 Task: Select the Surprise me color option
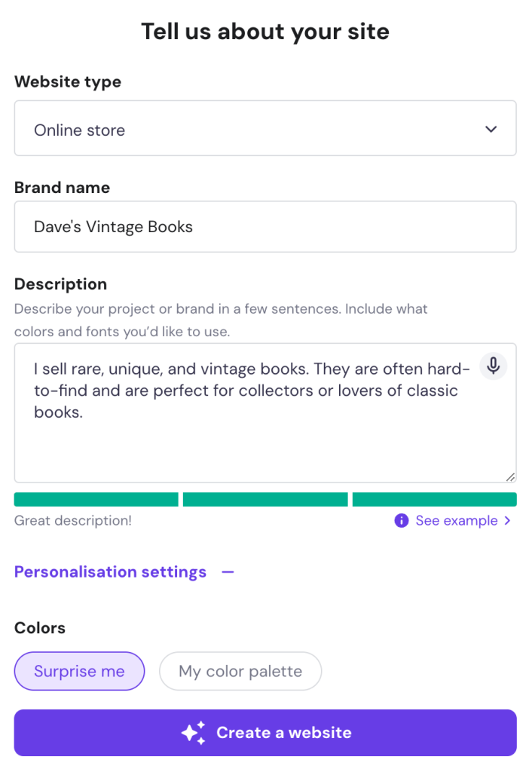click(79, 671)
